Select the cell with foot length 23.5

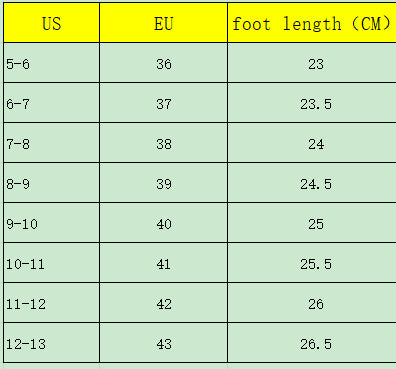coord(312,103)
